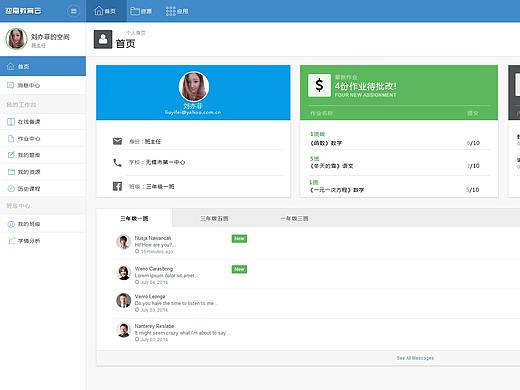Open 学情分析 chart icon item in sidebar
This screenshot has height=390, width=520.
(x=43, y=241)
